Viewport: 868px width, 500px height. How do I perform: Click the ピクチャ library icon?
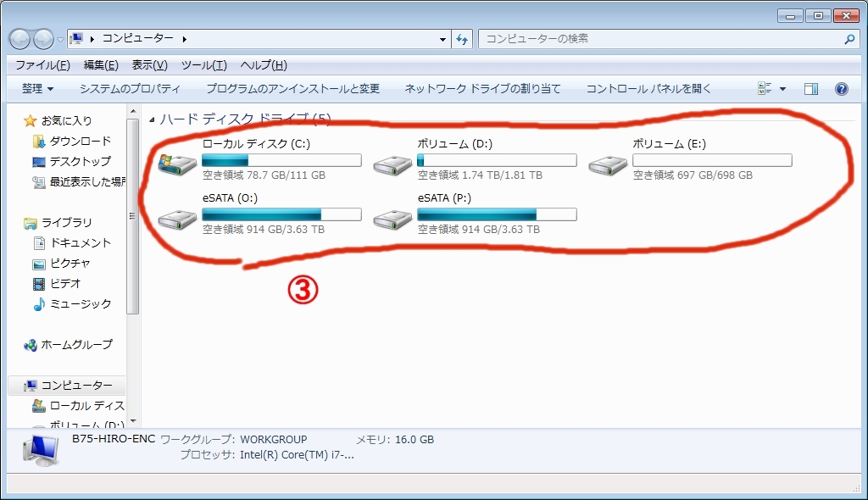pos(39,264)
